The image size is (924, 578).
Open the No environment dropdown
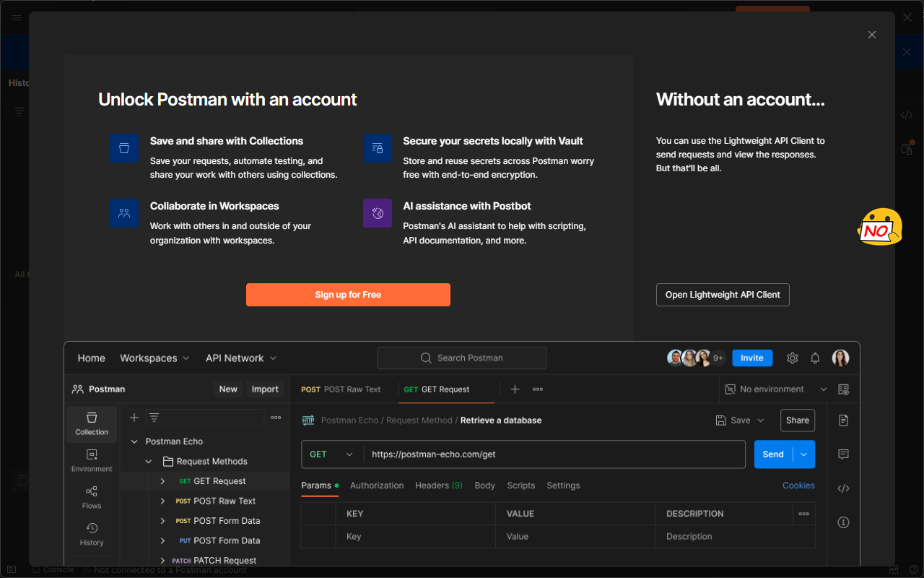coord(776,389)
